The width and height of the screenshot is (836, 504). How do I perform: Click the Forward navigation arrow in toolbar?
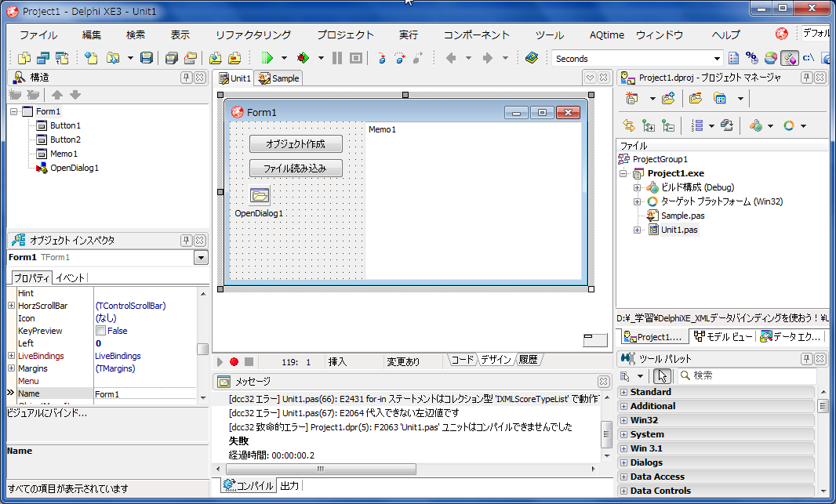tap(487, 57)
